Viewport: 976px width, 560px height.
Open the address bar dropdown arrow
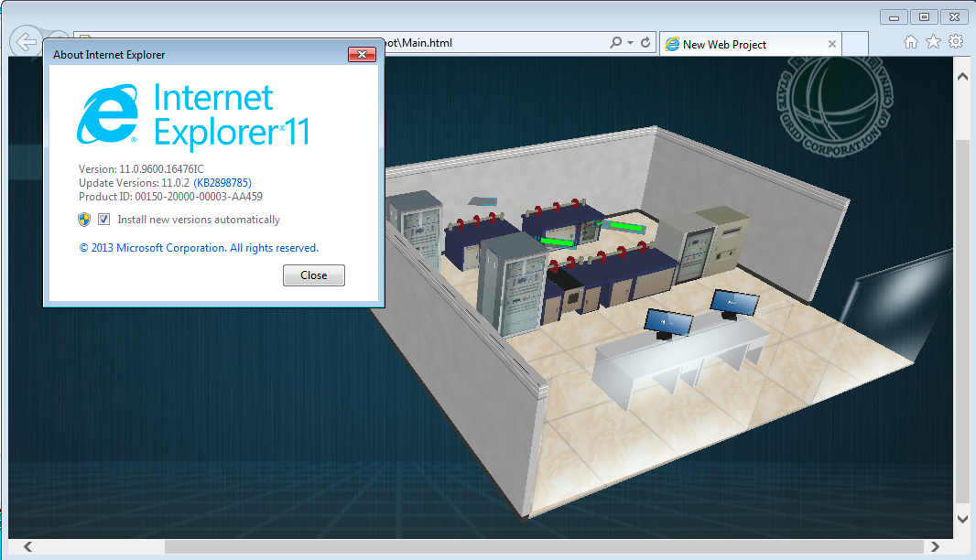tap(631, 43)
